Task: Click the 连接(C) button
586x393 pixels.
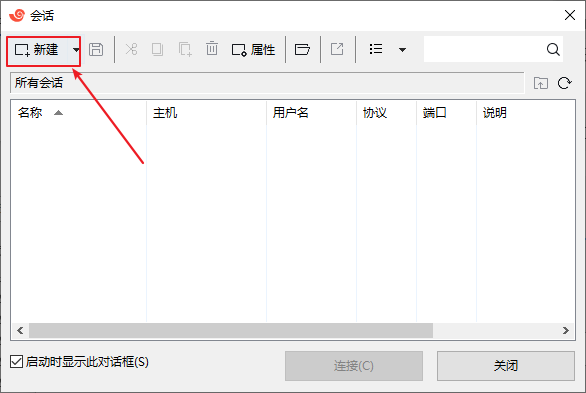Action: pyautogui.click(x=354, y=366)
